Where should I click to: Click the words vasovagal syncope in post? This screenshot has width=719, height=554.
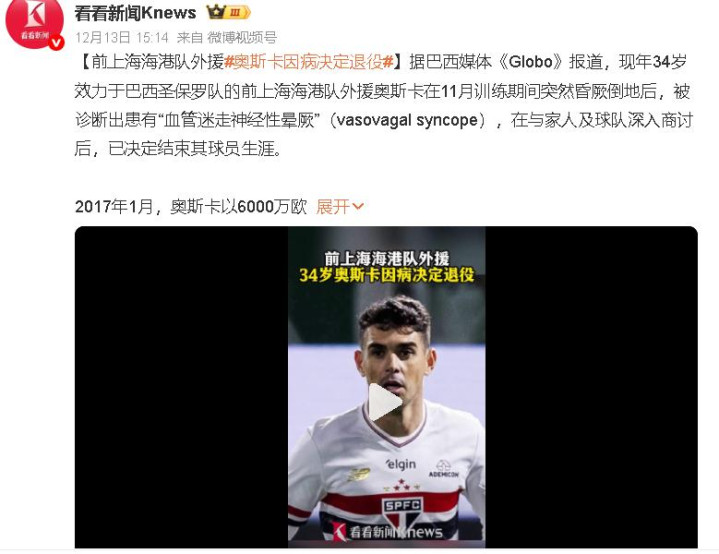[407, 120]
